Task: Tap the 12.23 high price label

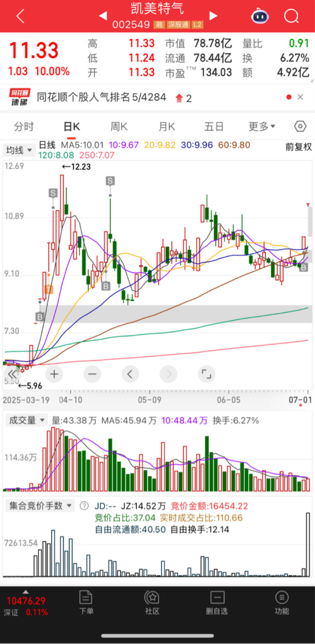Action: (76, 167)
